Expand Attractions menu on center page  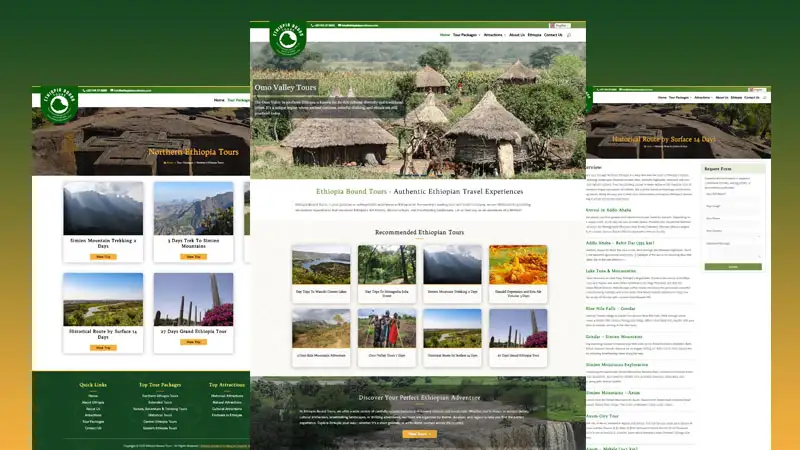tap(494, 35)
